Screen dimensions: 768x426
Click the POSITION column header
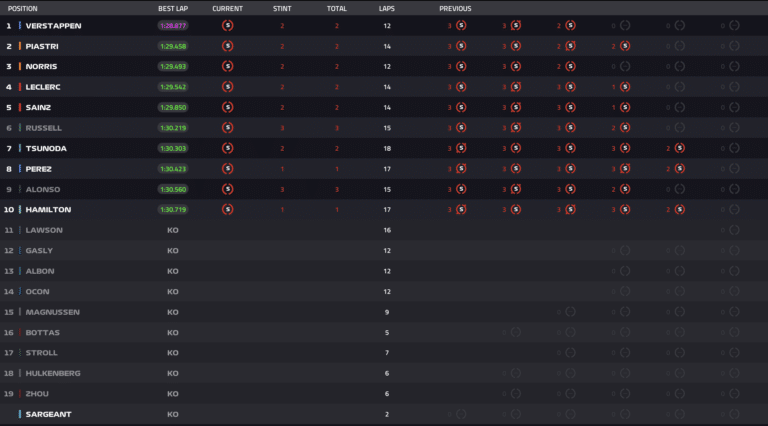click(x=23, y=8)
